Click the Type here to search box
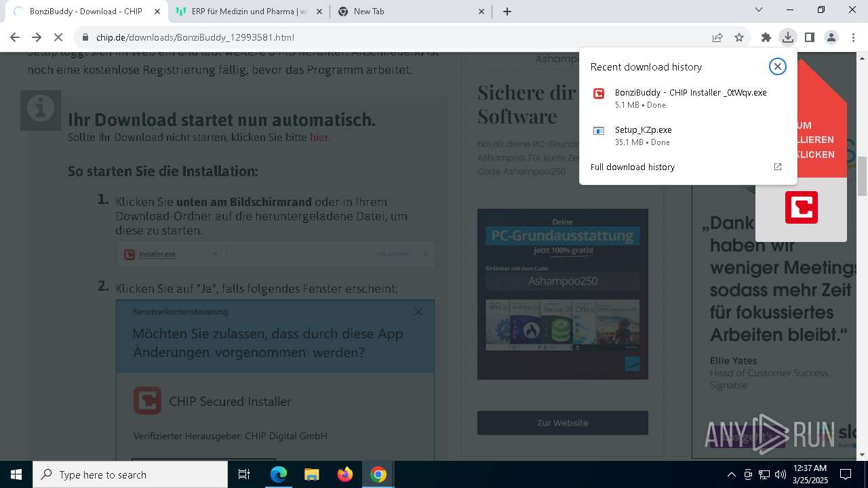This screenshot has height=488, width=868. (x=130, y=474)
